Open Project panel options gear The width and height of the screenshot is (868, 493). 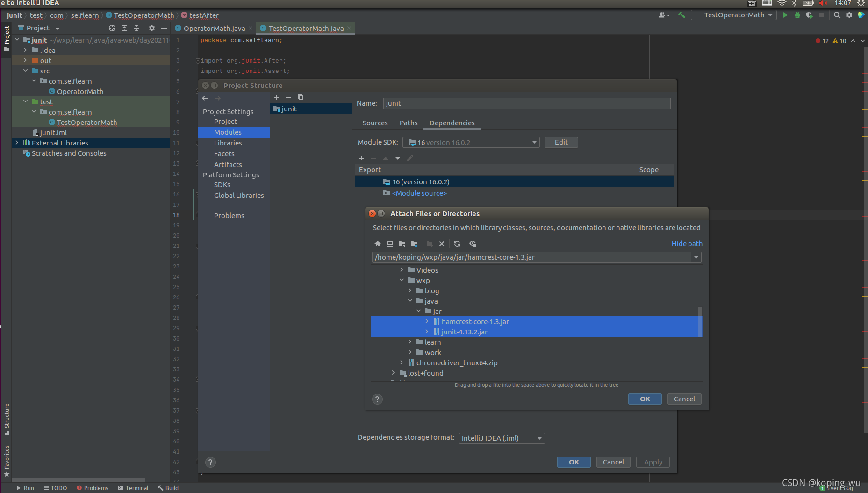(x=152, y=28)
